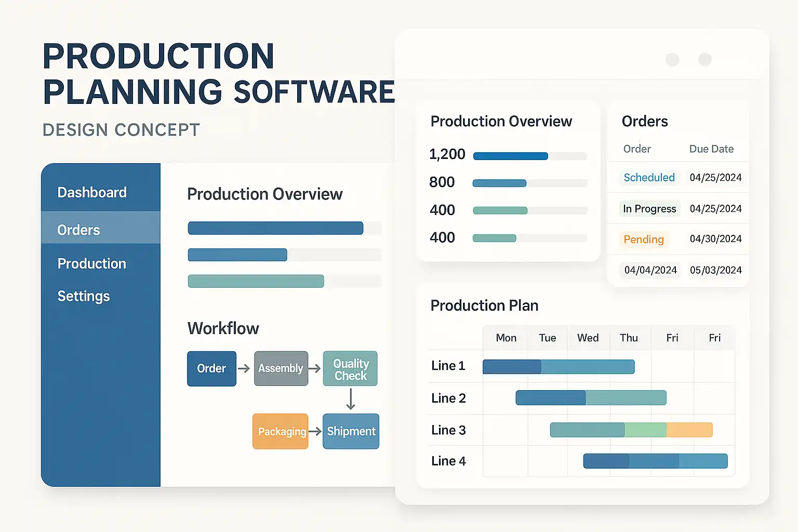Select the Line 4 schedule bar
Image resolution: width=798 pixels, height=532 pixels.
(x=655, y=461)
